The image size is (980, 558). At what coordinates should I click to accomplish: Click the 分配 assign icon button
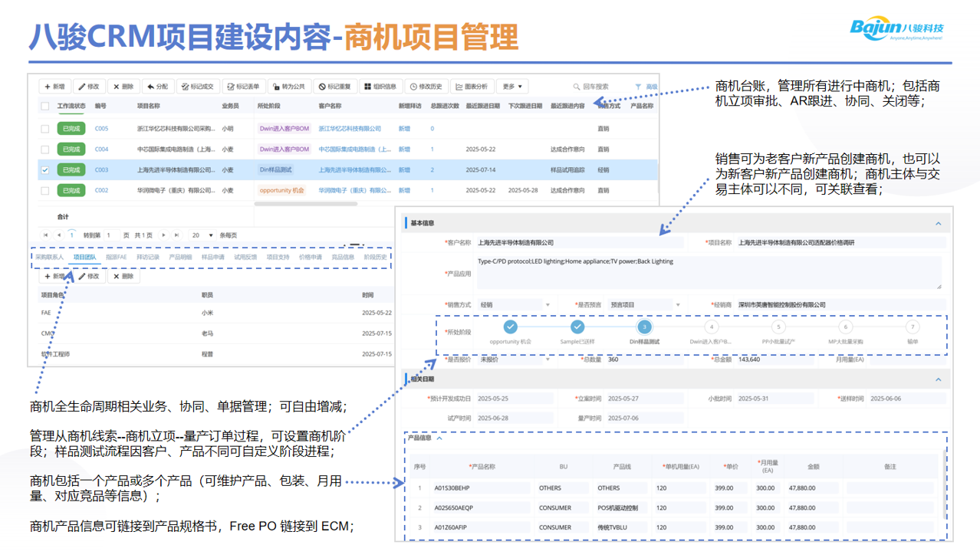click(157, 87)
